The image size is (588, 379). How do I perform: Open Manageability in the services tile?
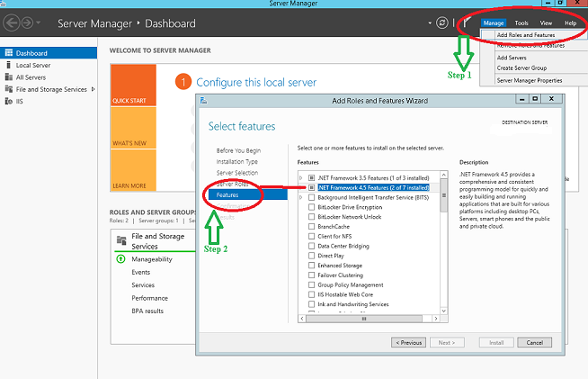point(152,258)
